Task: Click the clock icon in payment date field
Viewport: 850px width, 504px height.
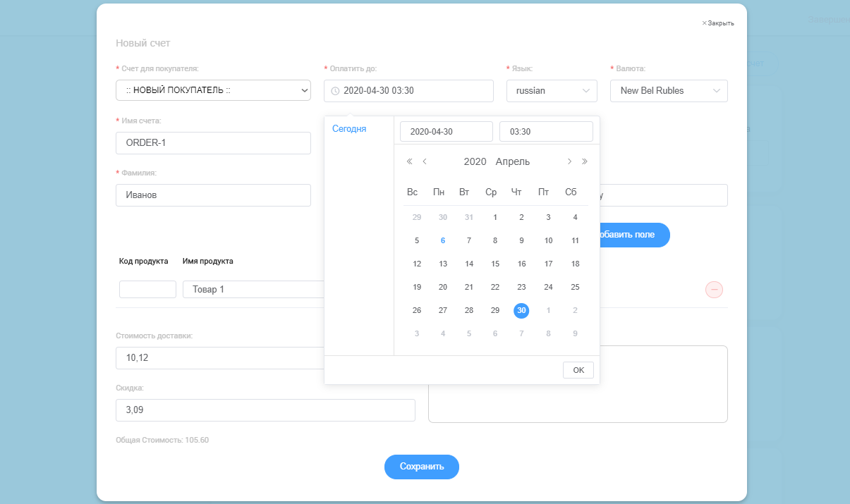Action: (335, 91)
